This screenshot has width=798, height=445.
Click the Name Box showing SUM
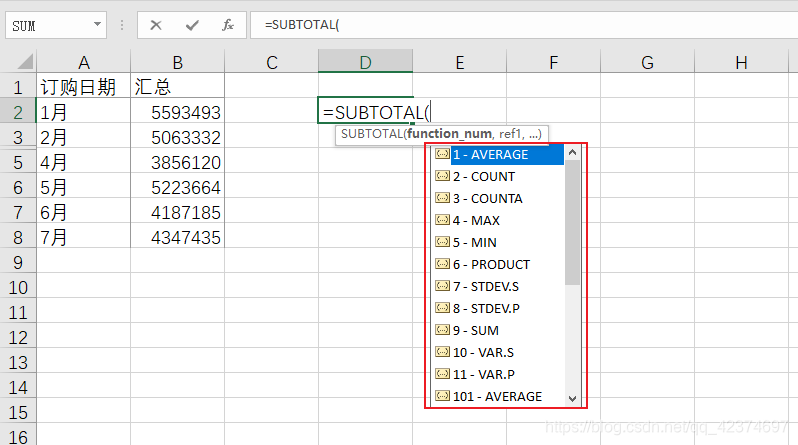tap(48, 25)
